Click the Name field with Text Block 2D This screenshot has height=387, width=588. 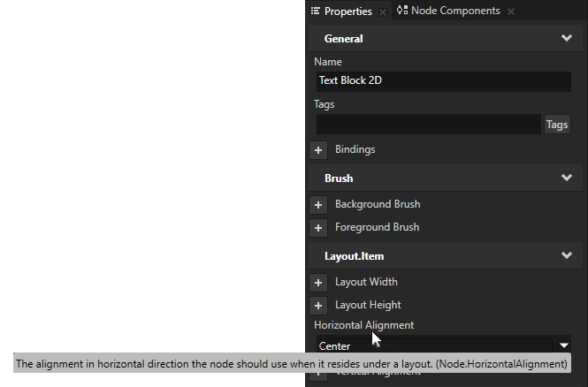coord(443,81)
